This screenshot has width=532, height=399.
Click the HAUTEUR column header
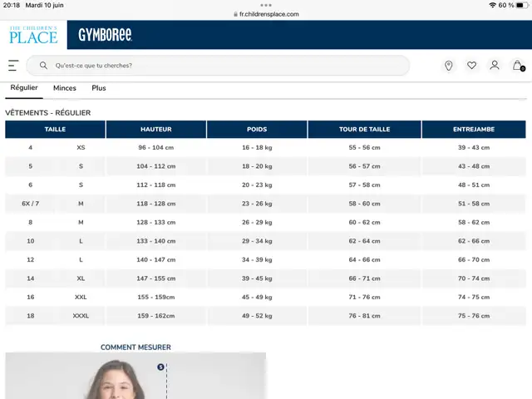[156, 130]
